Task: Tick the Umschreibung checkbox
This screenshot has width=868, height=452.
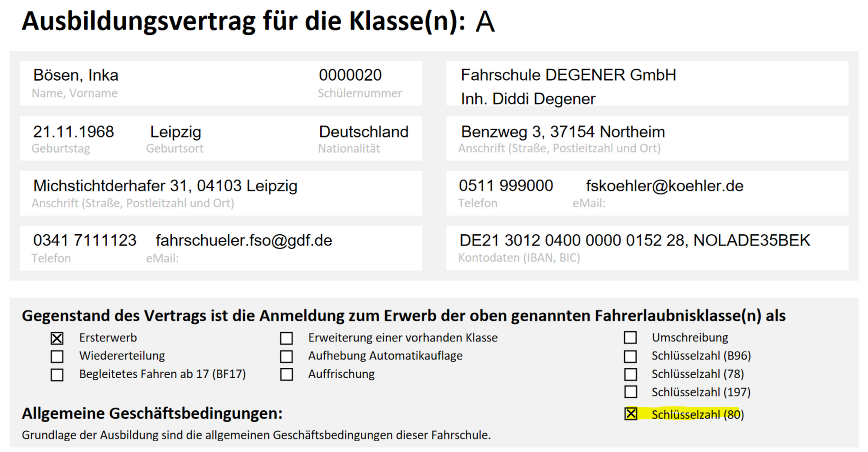Action: pyautogui.click(x=630, y=337)
